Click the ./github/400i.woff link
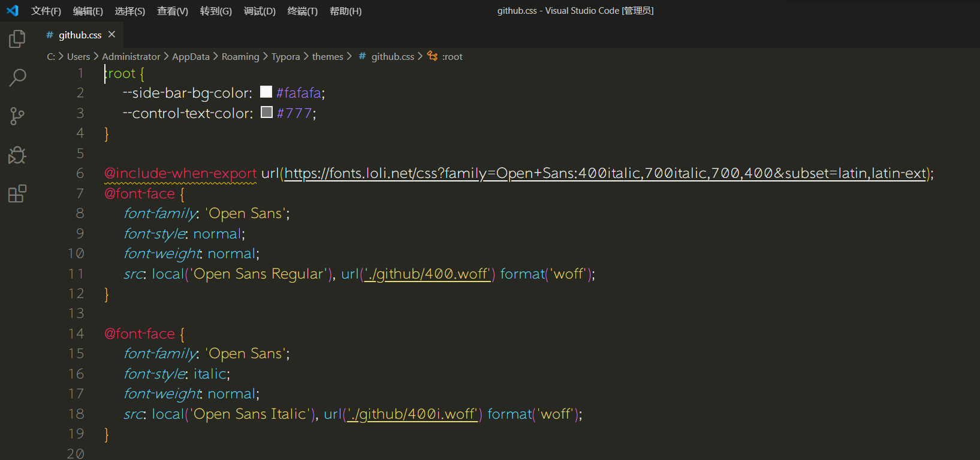The height and width of the screenshot is (460, 980). click(413, 414)
